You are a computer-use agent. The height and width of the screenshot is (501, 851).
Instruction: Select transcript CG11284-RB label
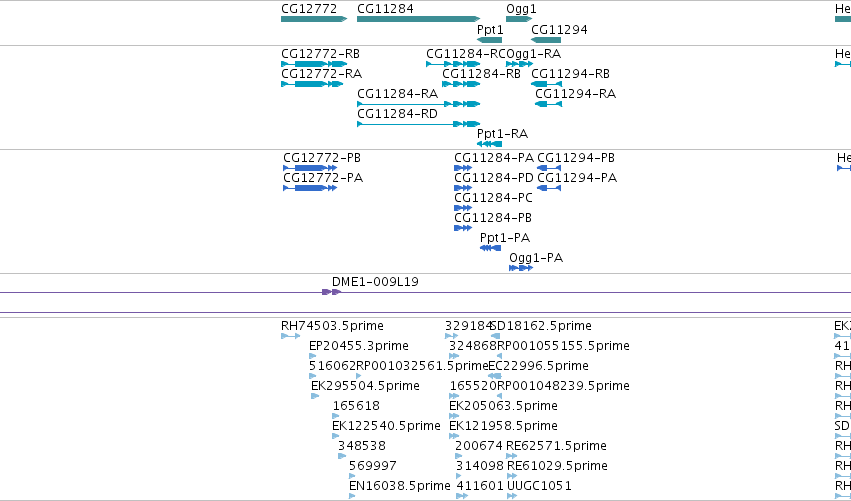click(x=481, y=73)
